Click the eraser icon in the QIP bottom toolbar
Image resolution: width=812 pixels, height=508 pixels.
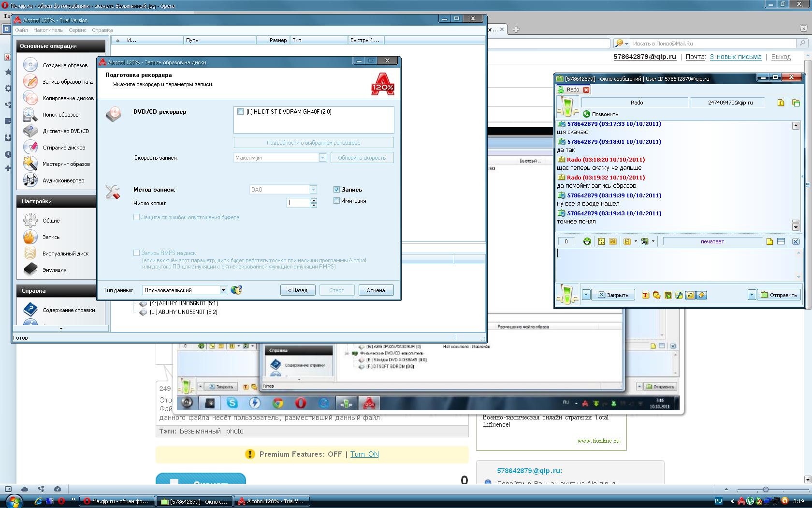coord(701,295)
